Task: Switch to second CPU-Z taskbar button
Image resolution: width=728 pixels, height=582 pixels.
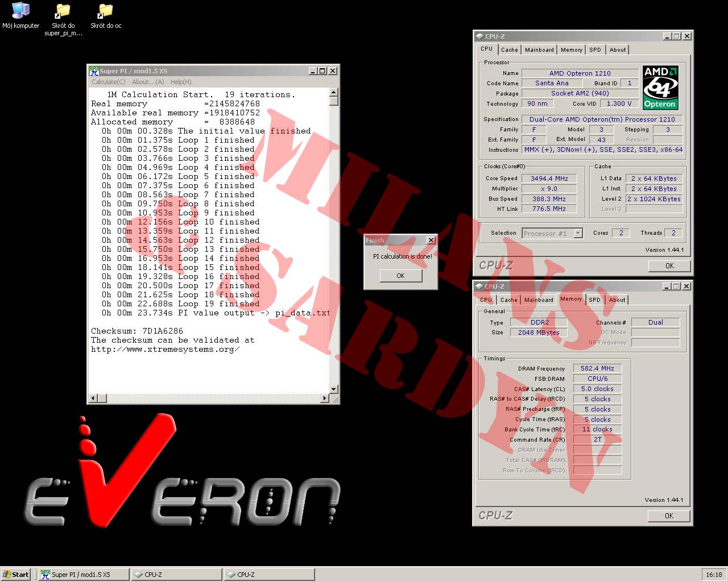Action: (x=268, y=575)
